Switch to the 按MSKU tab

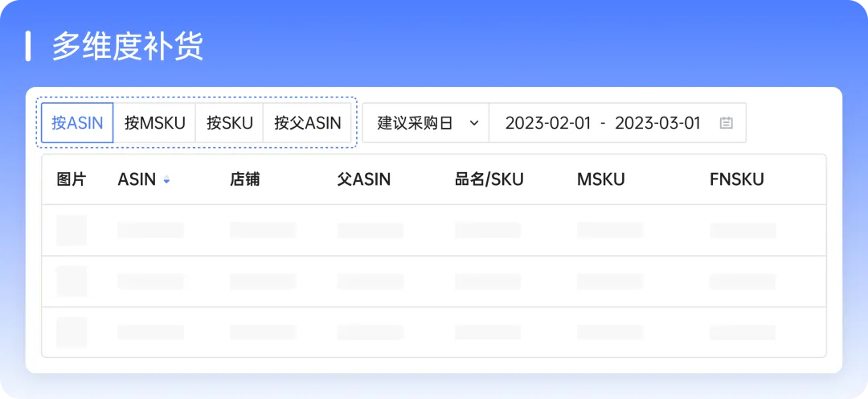tap(154, 122)
